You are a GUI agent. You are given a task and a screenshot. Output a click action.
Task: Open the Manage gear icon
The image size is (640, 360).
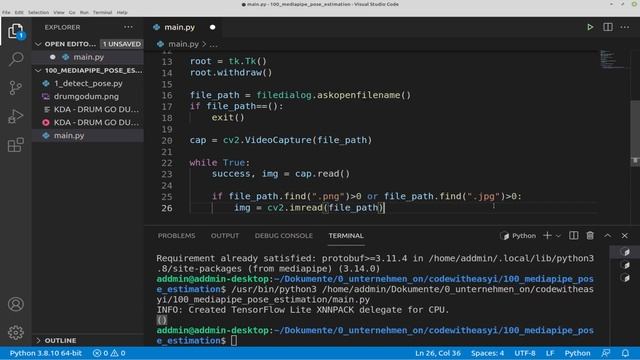pyautogui.click(x=16, y=333)
